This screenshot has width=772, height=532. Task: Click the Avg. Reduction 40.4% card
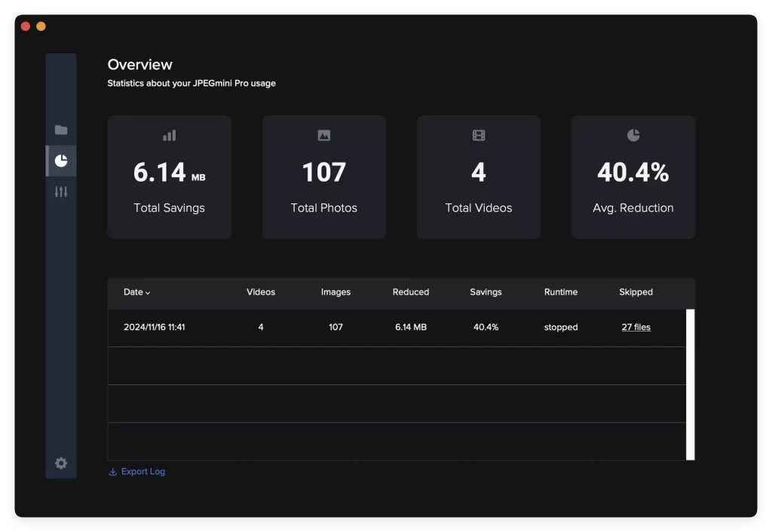tap(633, 177)
